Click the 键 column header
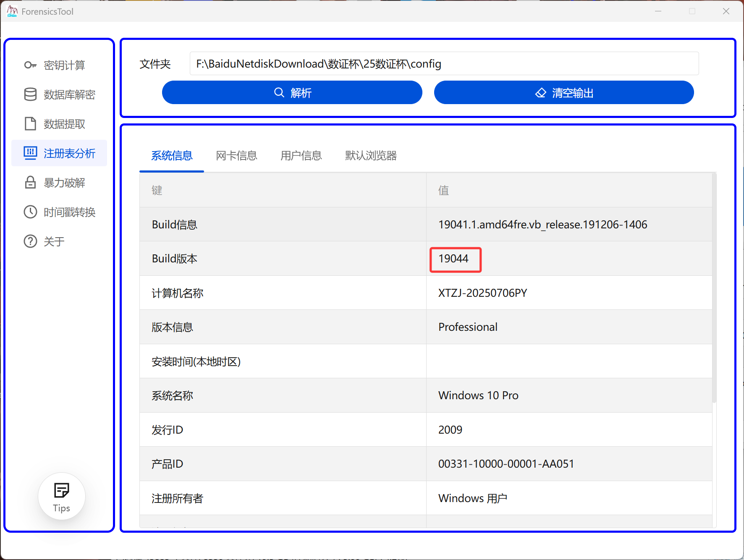Image resolution: width=744 pixels, height=560 pixels. point(283,190)
